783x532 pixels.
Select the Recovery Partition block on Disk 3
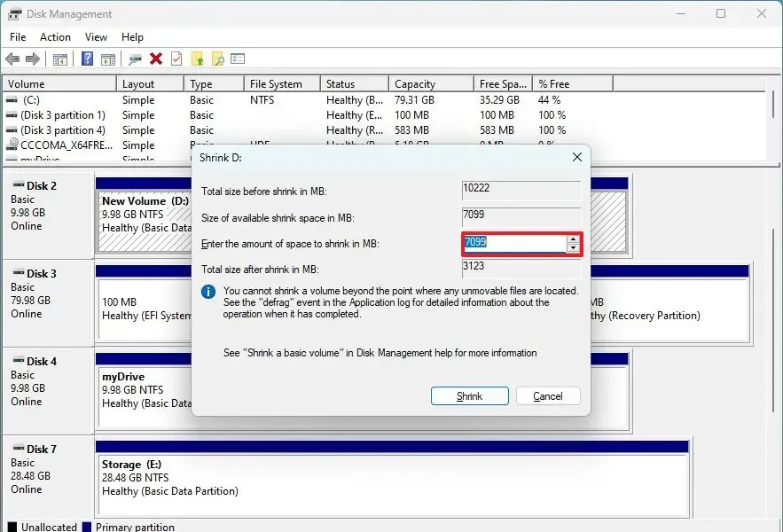669,309
